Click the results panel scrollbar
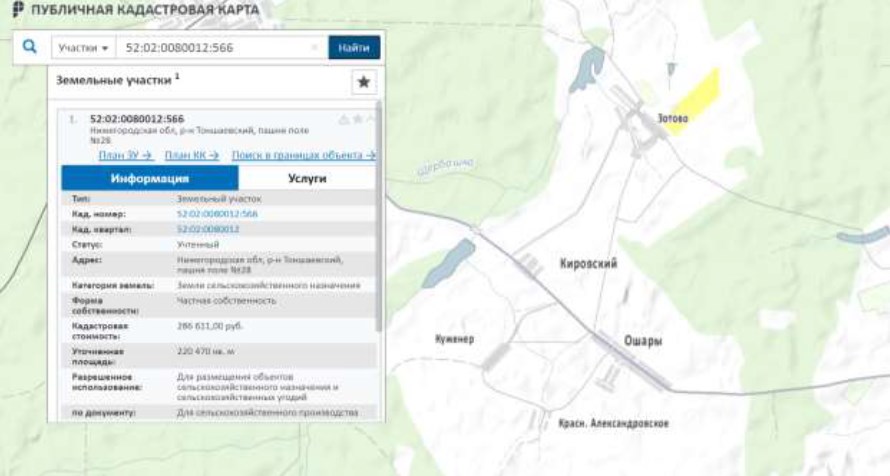Image resolution: width=890 pixels, height=476 pixels. click(379, 216)
